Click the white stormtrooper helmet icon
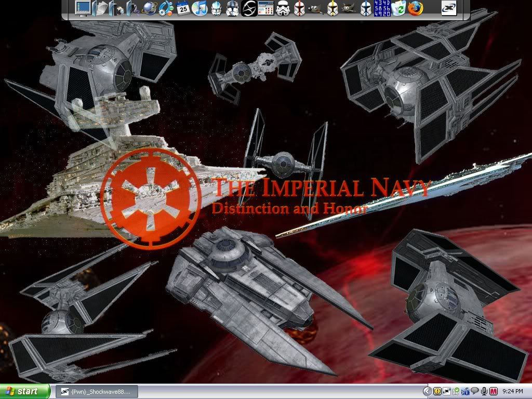The width and height of the screenshot is (532, 399). click(x=282, y=8)
